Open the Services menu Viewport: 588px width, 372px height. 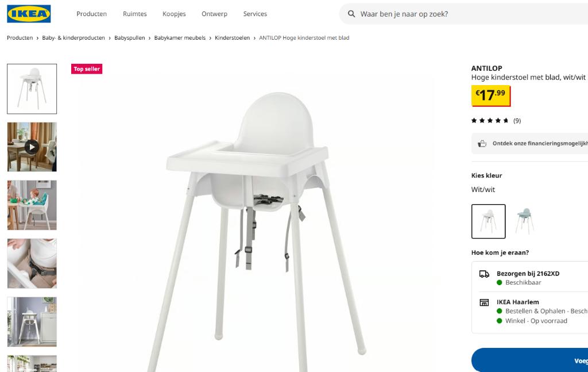tap(255, 14)
